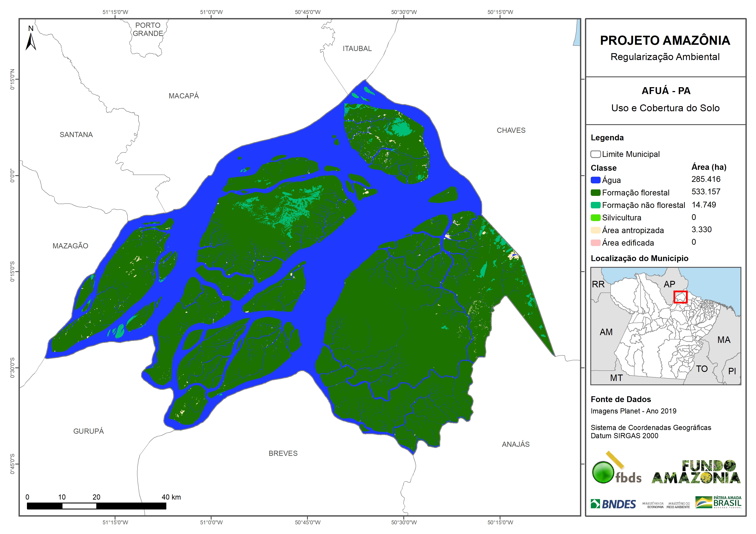Click the BNDES logo

[613, 504]
